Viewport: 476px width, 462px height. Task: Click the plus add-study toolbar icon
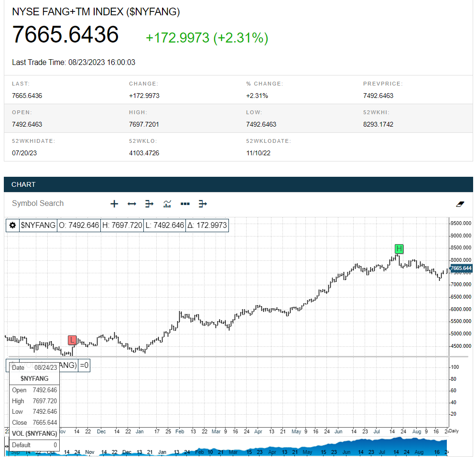(114, 204)
